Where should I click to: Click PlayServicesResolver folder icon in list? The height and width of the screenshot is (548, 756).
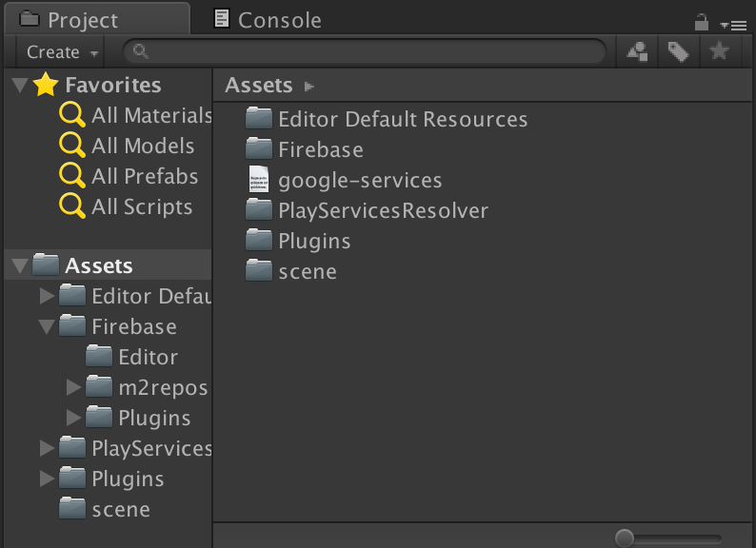coord(259,209)
